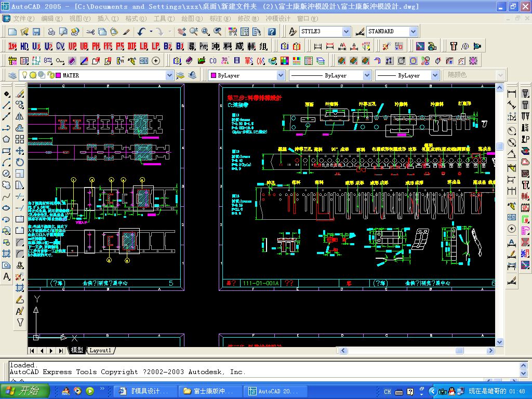Open the 冲模设计 menu
This screenshot has width=532, height=399.
pyautogui.click(x=278, y=19)
